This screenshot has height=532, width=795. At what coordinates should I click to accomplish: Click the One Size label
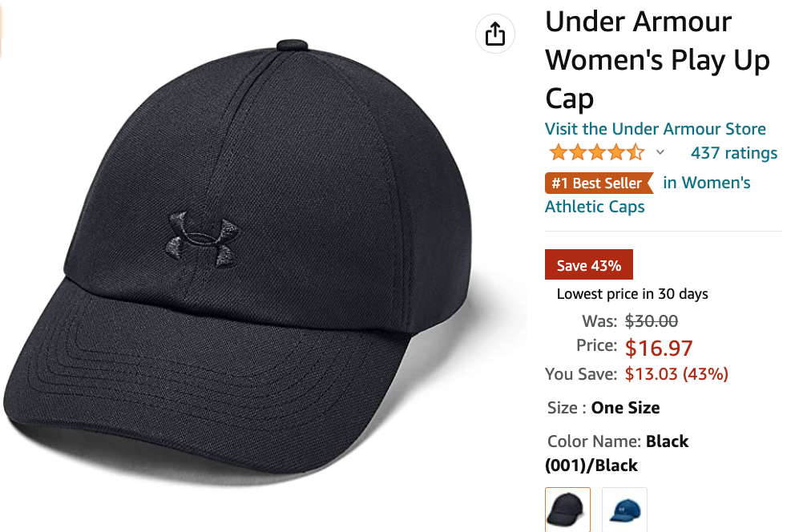[625, 407]
